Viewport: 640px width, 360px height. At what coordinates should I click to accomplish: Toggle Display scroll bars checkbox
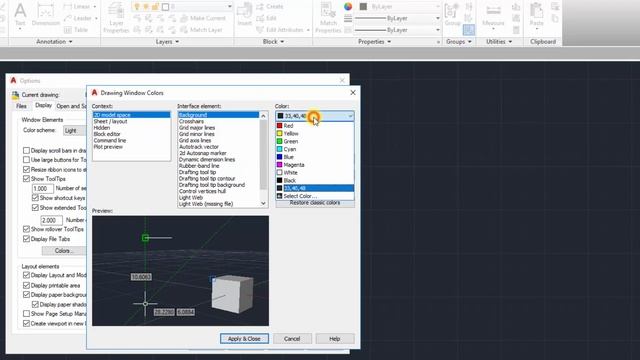click(x=27, y=151)
